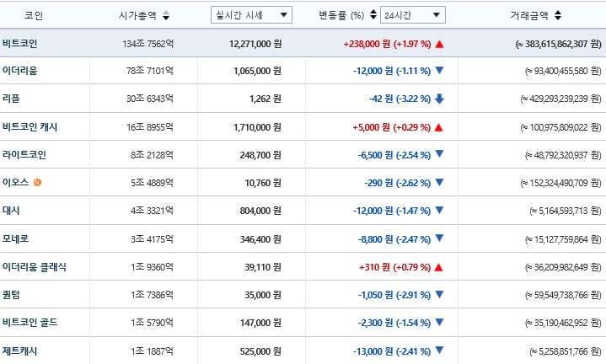Click volume 383,615,862,307 원
The height and width of the screenshot is (364, 606).
[559, 44]
